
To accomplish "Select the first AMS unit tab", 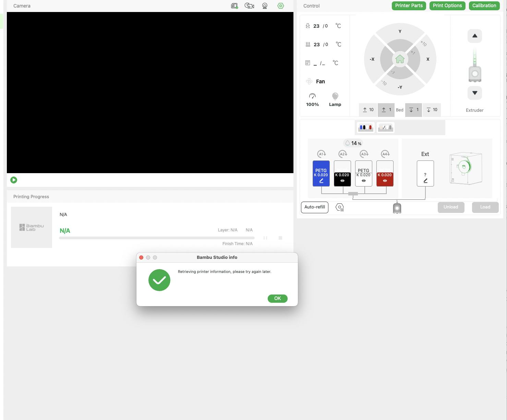I will (x=366, y=128).
